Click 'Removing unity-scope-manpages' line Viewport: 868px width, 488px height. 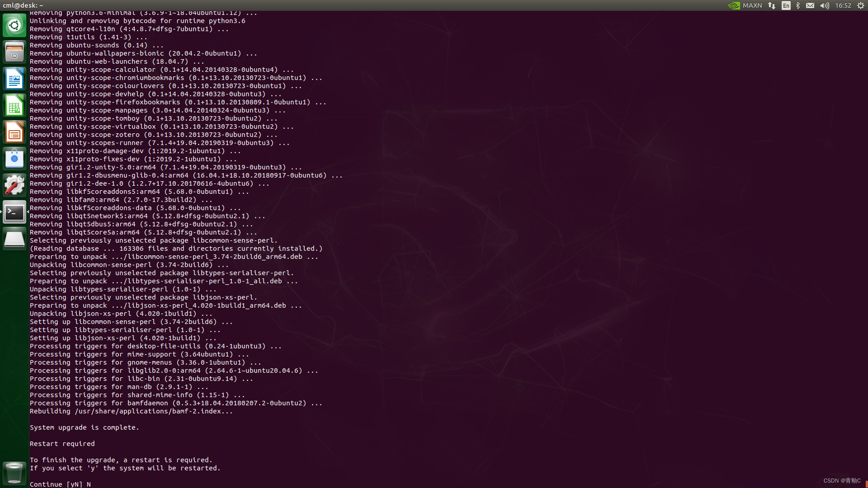click(x=158, y=110)
